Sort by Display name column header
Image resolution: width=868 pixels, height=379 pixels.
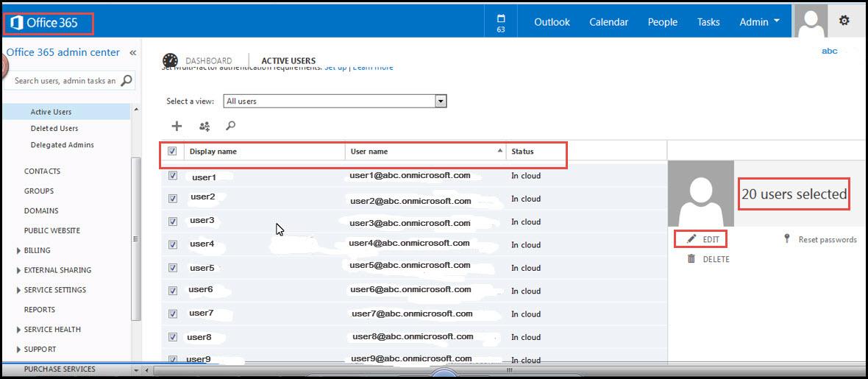pyautogui.click(x=213, y=152)
